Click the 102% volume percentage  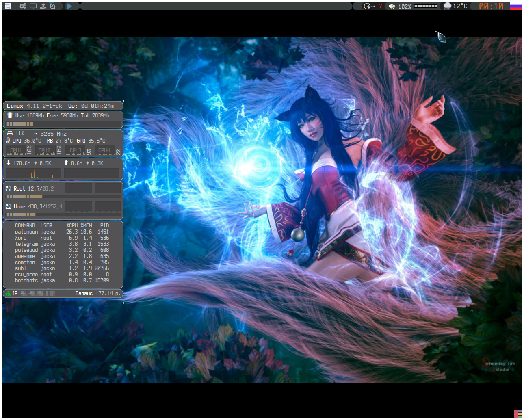click(405, 6)
